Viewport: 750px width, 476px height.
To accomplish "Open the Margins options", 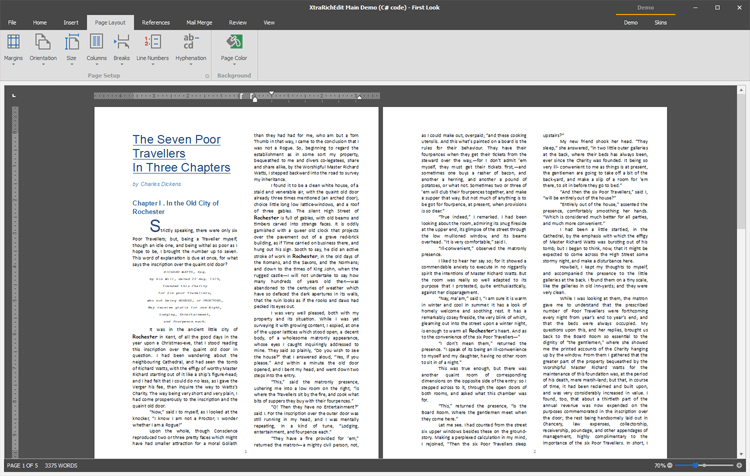I will coord(13,49).
